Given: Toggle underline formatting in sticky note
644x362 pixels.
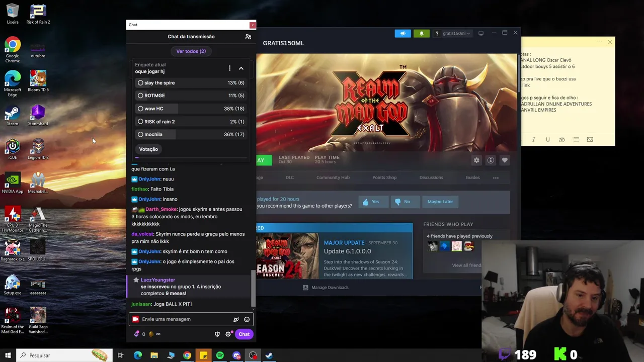Looking at the screenshot, I should click(x=548, y=140).
